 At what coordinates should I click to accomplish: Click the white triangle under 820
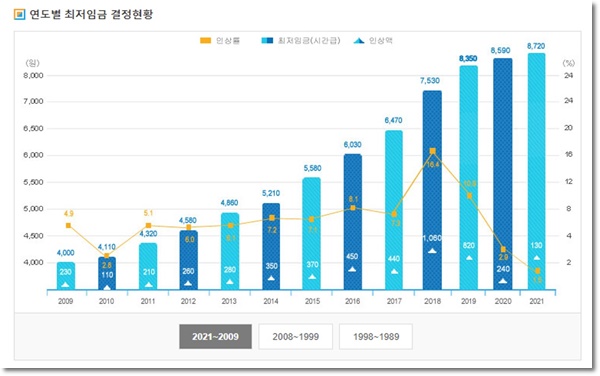469,258
